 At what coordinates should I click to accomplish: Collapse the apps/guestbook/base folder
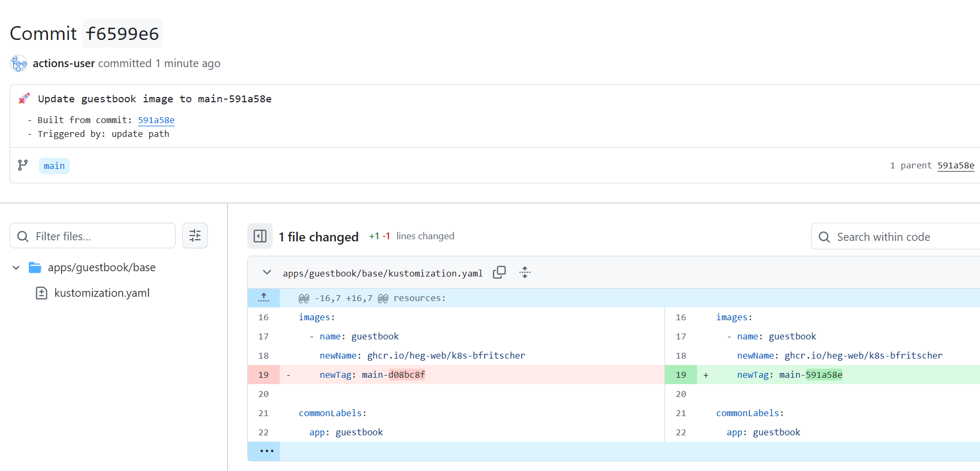coord(16,267)
